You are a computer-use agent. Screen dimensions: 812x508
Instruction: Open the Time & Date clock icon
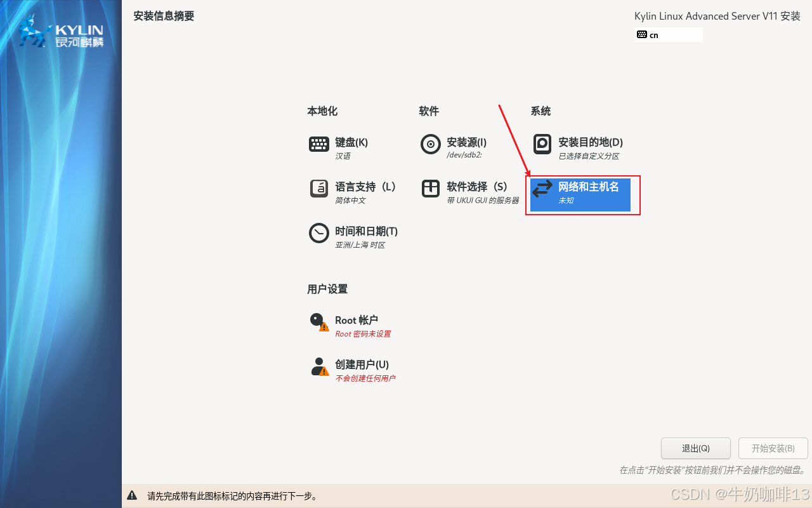click(319, 233)
